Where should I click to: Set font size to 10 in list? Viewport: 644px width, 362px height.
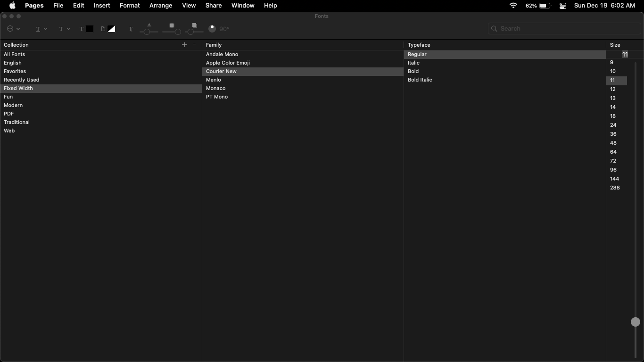click(x=617, y=72)
